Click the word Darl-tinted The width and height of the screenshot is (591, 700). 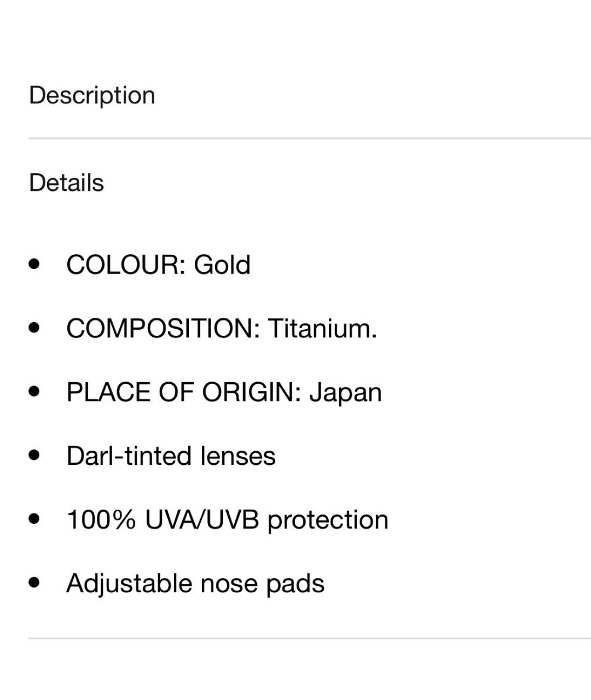click(129, 456)
